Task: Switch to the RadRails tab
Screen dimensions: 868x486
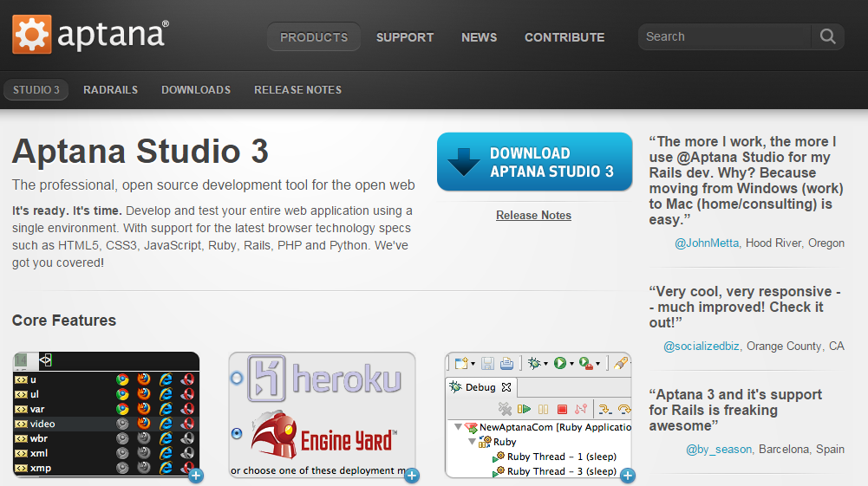Action: pyautogui.click(x=110, y=89)
